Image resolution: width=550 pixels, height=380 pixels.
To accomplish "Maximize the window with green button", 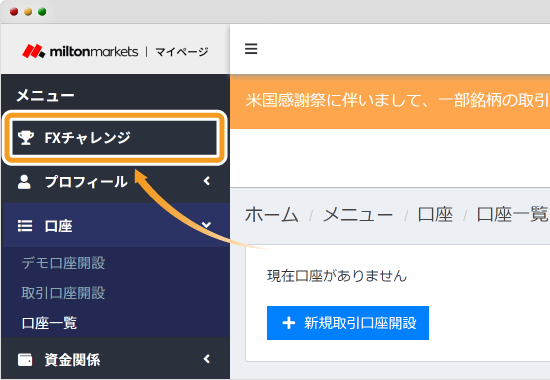I will 42,12.
